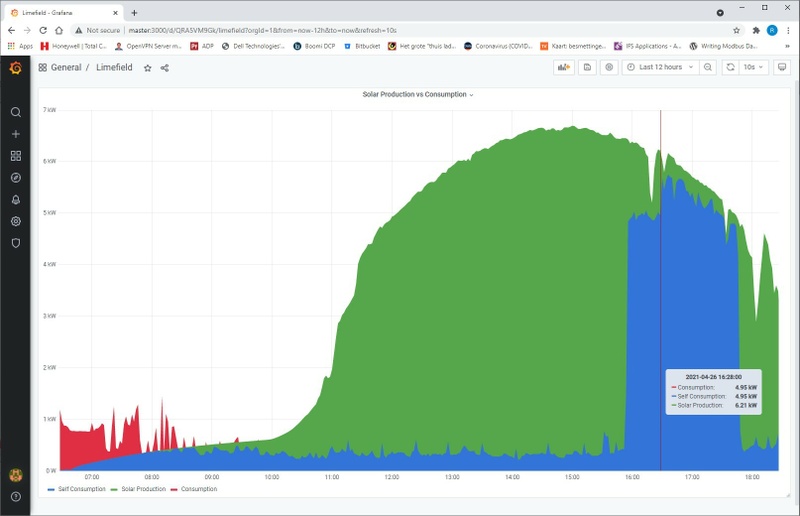Open the 10s refresh interval dropdown
This screenshot has height=516, width=800.
tap(753, 67)
